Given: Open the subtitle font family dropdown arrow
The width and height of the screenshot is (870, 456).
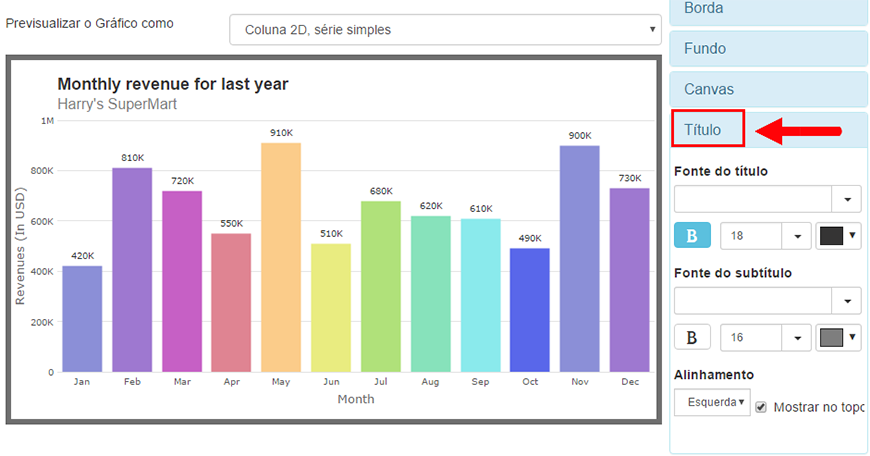Looking at the screenshot, I should click(847, 301).
